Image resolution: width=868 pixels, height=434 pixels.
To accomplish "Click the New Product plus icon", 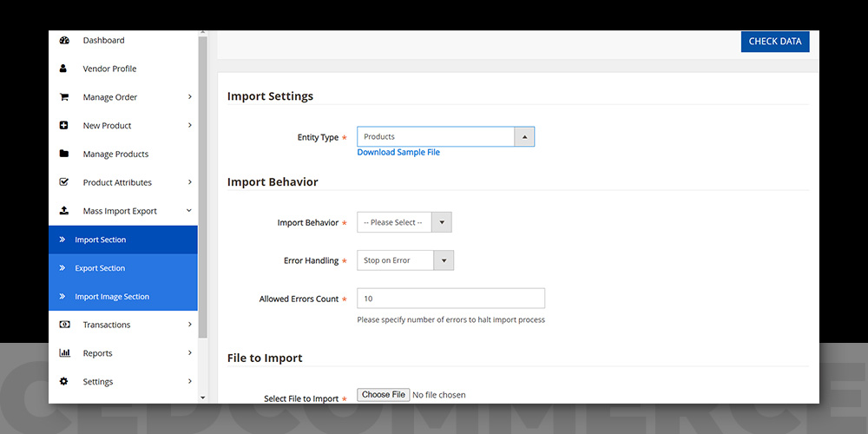I will [x=63, y=126].
